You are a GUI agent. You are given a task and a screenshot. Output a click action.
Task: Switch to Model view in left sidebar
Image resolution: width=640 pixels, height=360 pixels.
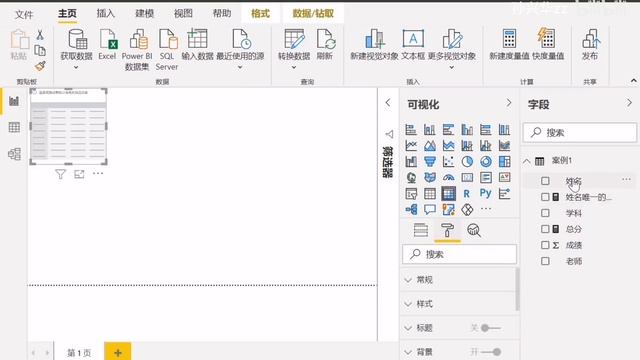14,154
